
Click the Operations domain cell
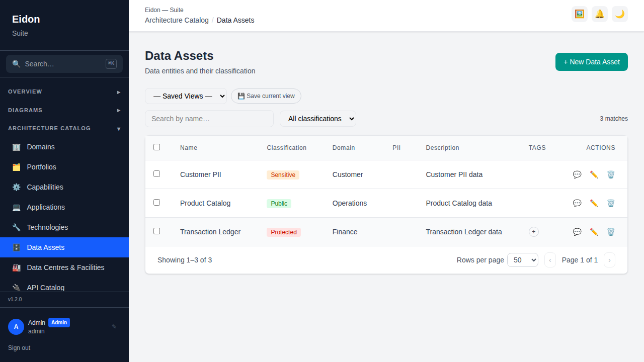pyautogui.click(x=350, y=203)
